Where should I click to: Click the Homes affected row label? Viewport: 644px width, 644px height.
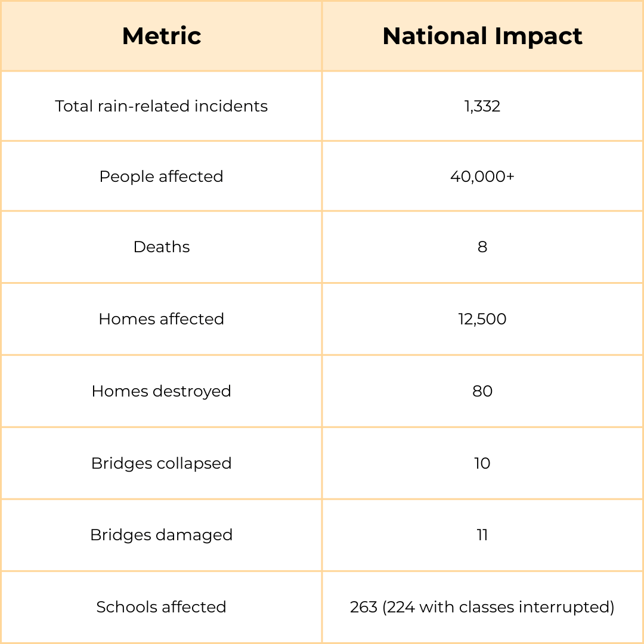point(162,319)
